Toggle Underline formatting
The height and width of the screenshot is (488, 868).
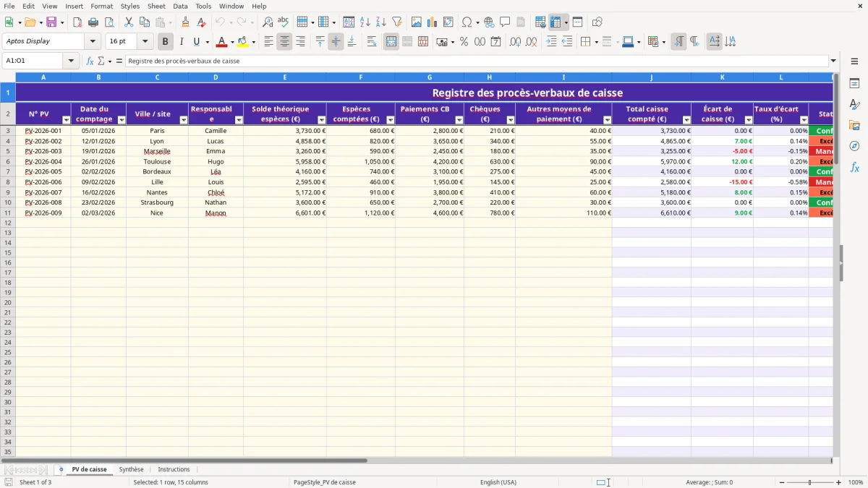point(196,42)
